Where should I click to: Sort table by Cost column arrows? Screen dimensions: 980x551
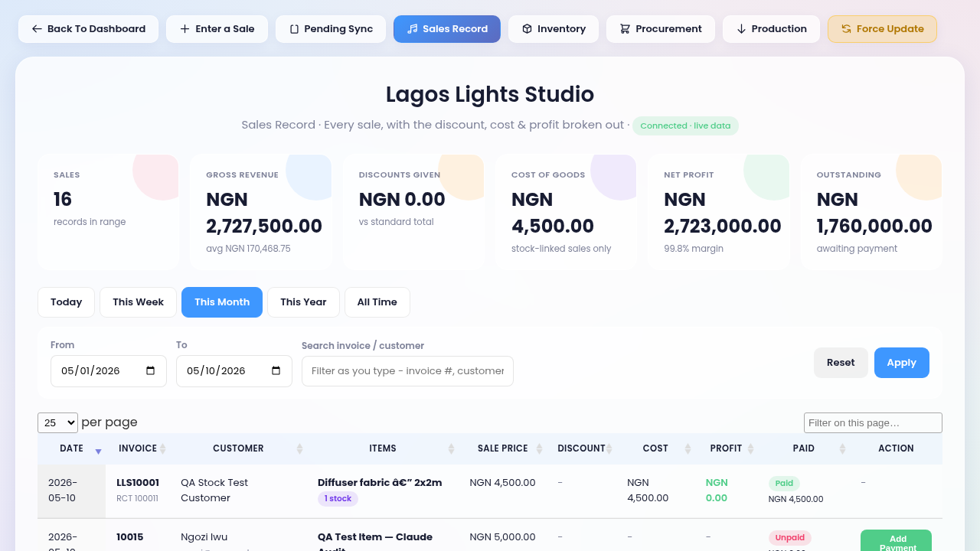[687, 449]
